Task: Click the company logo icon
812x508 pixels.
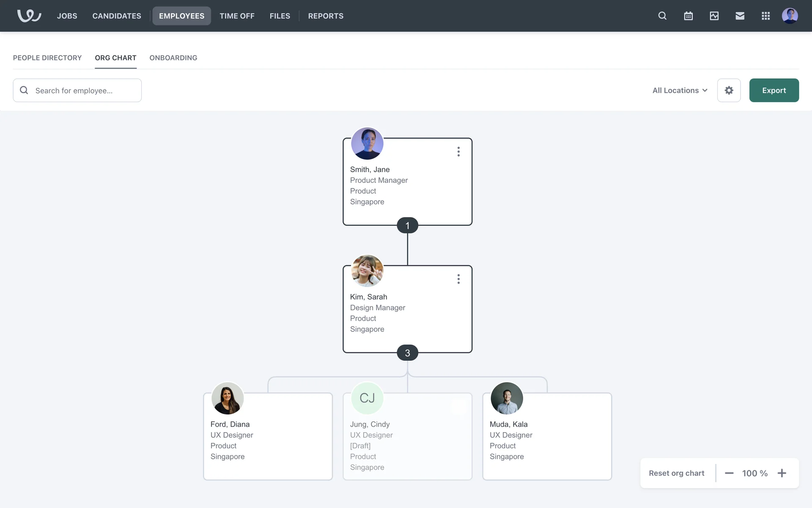Action: [29, 16]
